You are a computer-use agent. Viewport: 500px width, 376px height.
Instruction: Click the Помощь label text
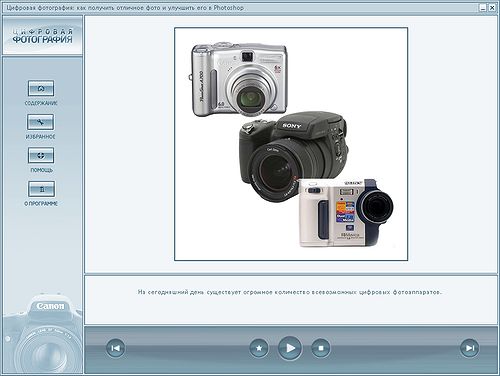click(42, 170)
